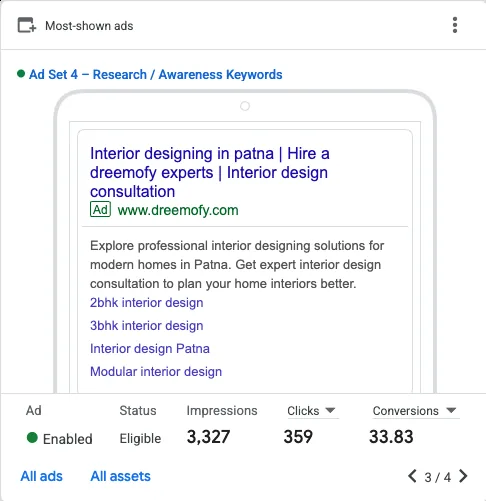Open the three-dot more options menu
The width and height of the screenshot is (486, 501).
tap(455, 25)
